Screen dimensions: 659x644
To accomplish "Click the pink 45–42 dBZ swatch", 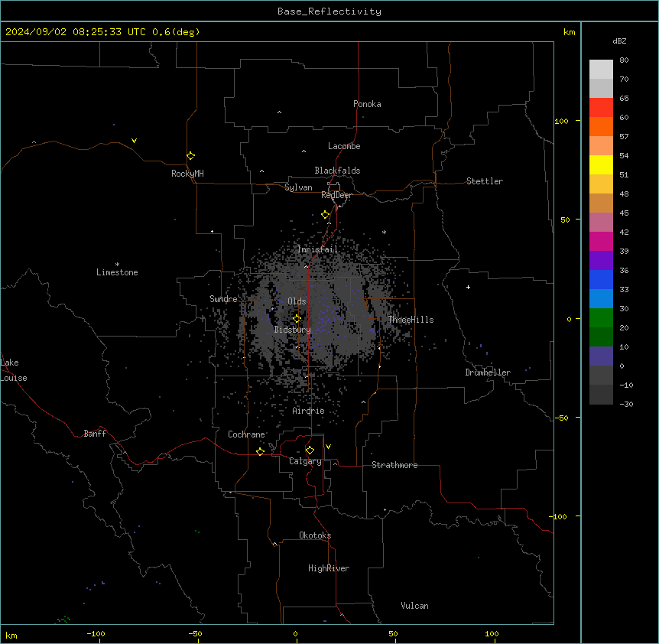I will click(x=601, y=222).
